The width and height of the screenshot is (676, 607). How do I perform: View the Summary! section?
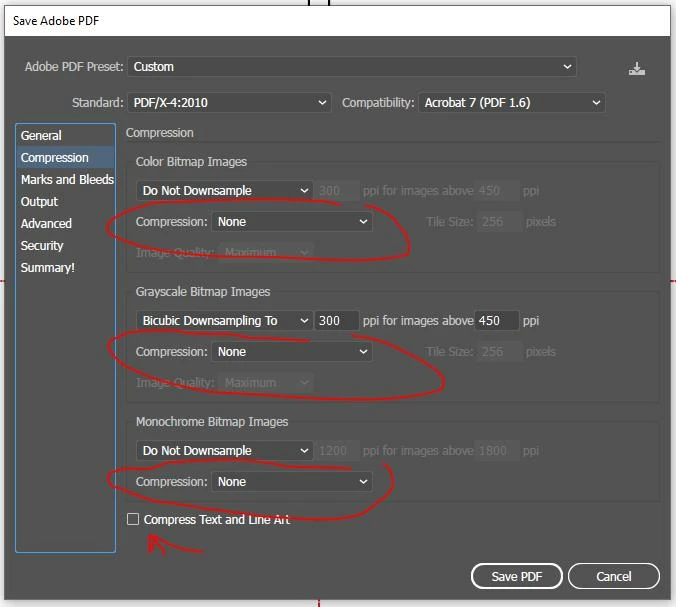click(x=65, y=267)
